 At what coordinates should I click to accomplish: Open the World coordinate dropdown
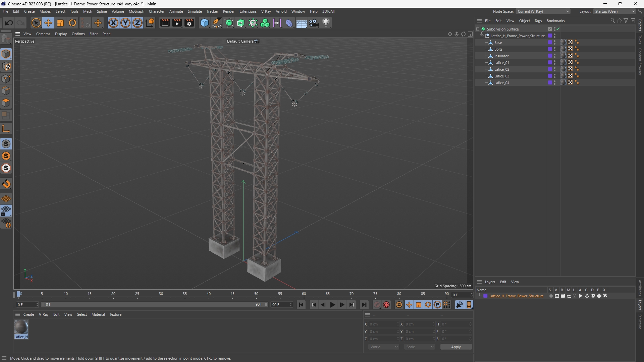tap(384, 347)
